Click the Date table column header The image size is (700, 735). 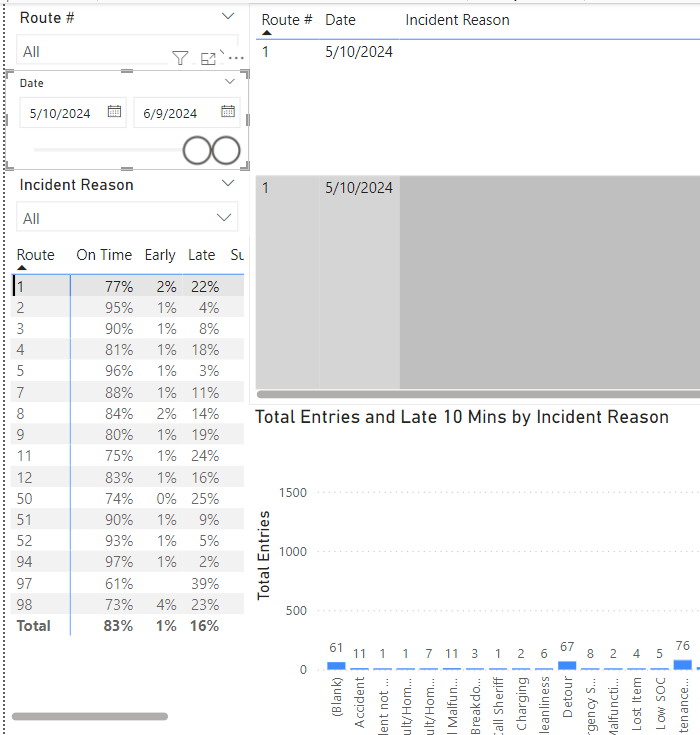click(x=340, y=20)
